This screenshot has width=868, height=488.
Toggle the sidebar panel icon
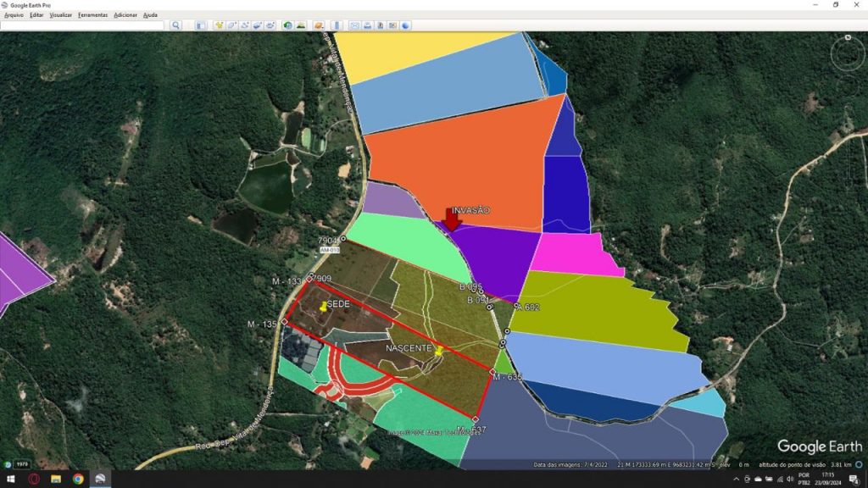pyautogui.click(x=202, y=25)
